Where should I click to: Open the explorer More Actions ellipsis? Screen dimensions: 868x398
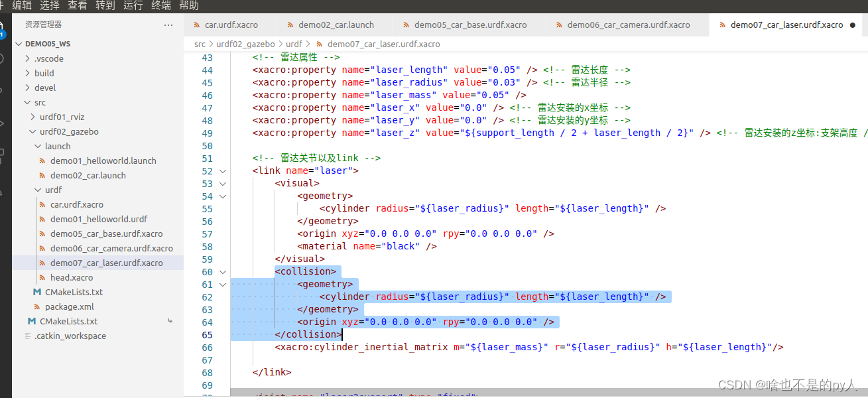[168, 25]
